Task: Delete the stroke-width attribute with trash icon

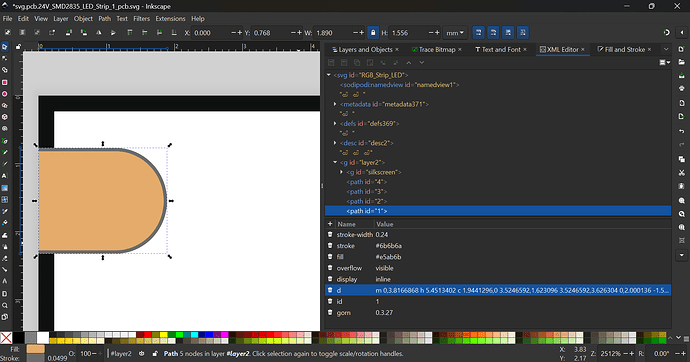Action: click(x=330, y=234)
